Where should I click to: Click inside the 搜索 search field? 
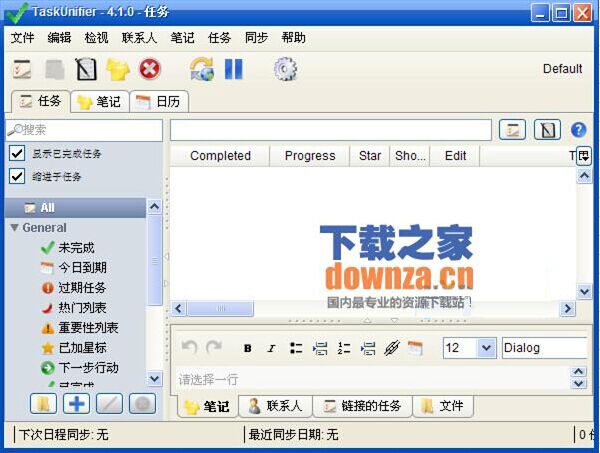[x=84, y=130]
